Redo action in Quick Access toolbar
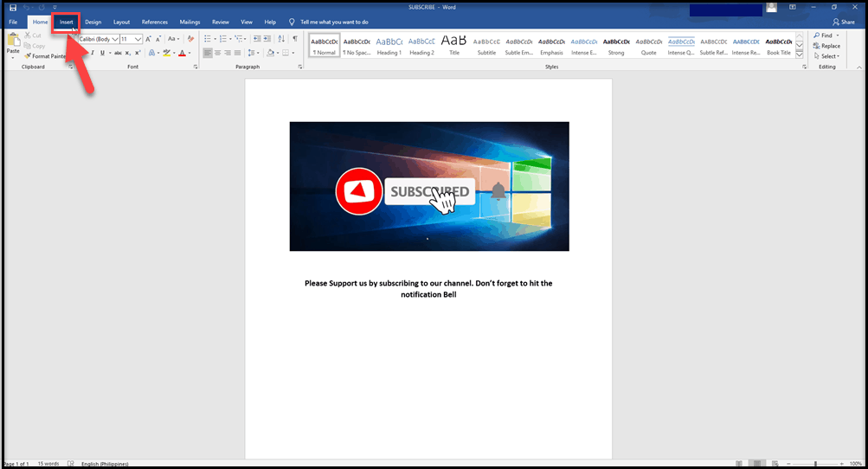The width and height of the screenshot is (868, 469). click(x=42, y=8)
